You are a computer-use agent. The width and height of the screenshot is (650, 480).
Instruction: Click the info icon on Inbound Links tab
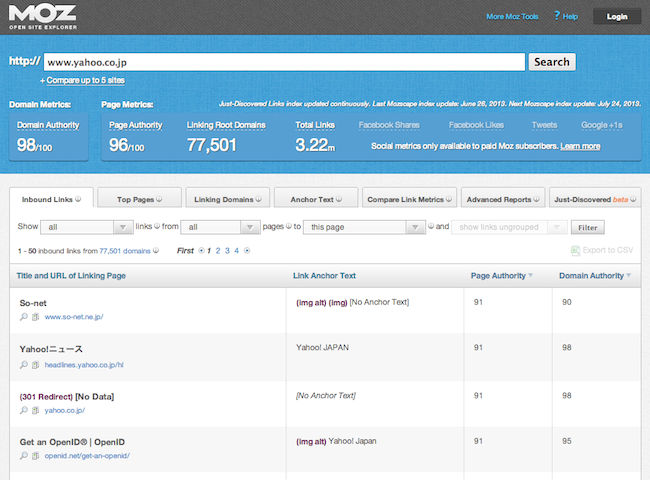(x=78, y=199)
